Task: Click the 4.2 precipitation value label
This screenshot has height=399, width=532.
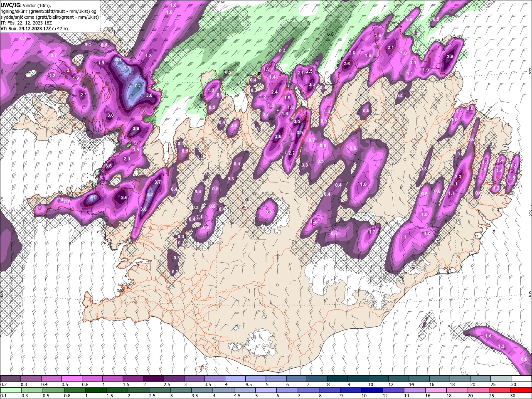Action: coord(150,195)
